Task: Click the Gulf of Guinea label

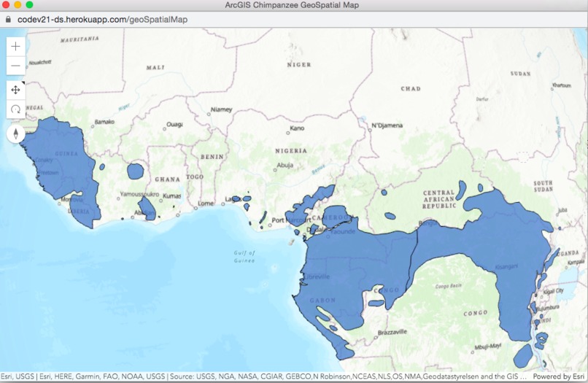Action: click(244, 257)
